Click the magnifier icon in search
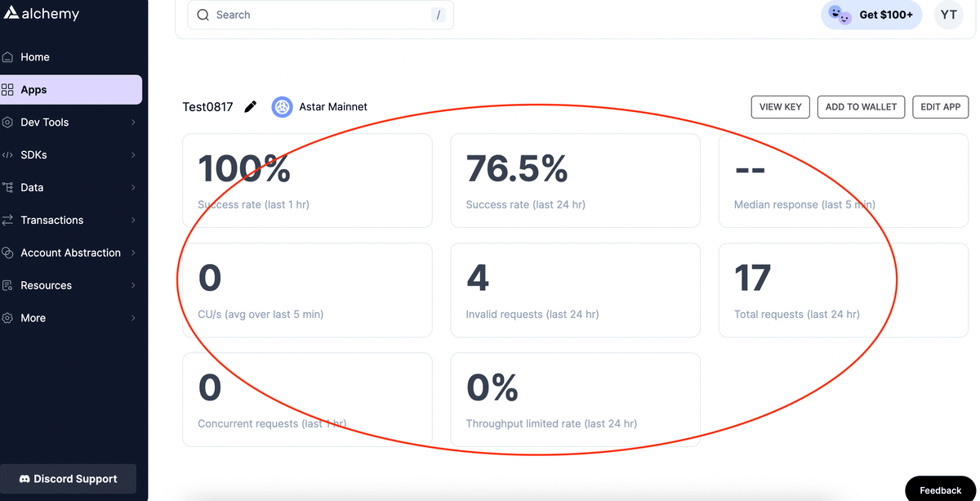The width and height of the screenshot is (980, 501). click(x=203, y=15)
